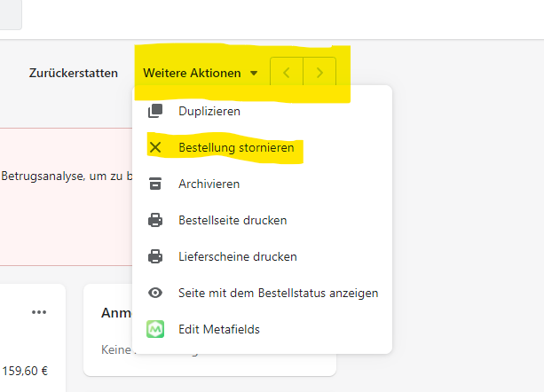Click the printer icon for Bestellseite drucken
Viewport: 544px width, 392px height.
155,220
